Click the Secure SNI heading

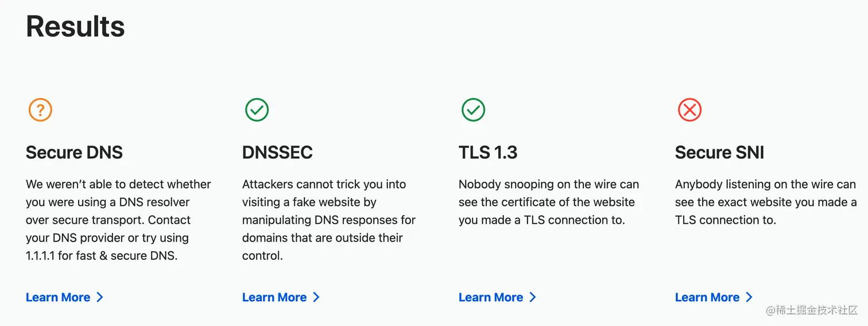pos(719,152)
